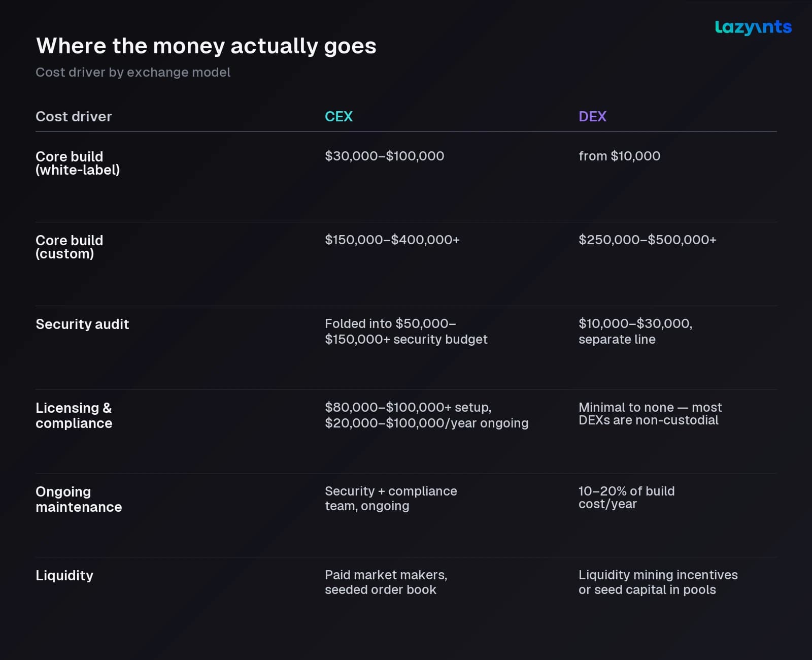
Task: Click 'Liquidity mining incentives or seed capital' cell
Action: tap(658, 582)
